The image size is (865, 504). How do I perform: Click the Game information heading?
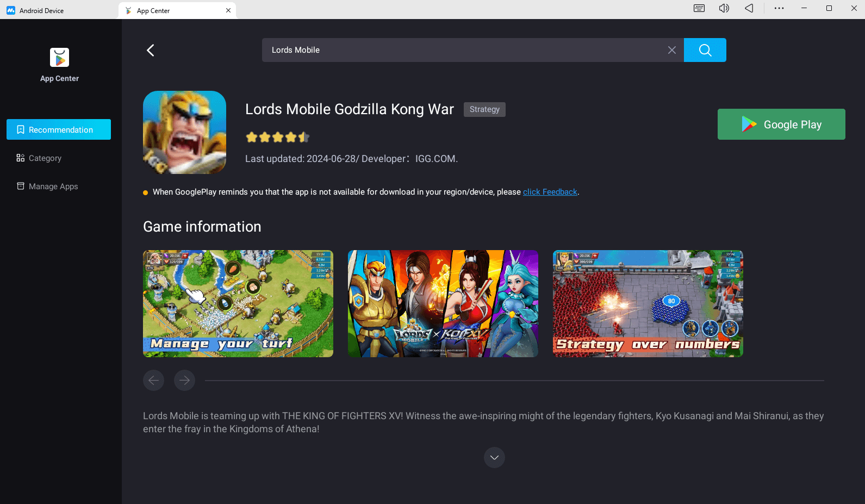click(202, 227)
